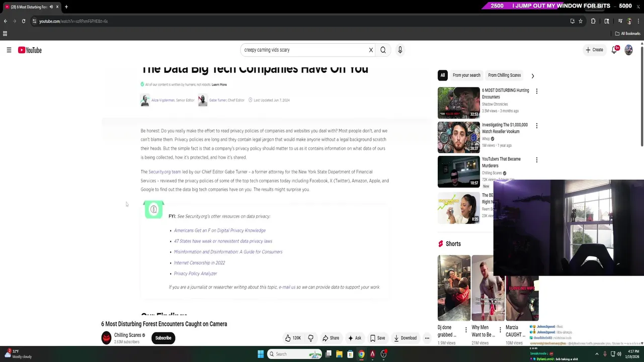
Task: View site information icon in address bar
Action: click(x=34, y=21)
